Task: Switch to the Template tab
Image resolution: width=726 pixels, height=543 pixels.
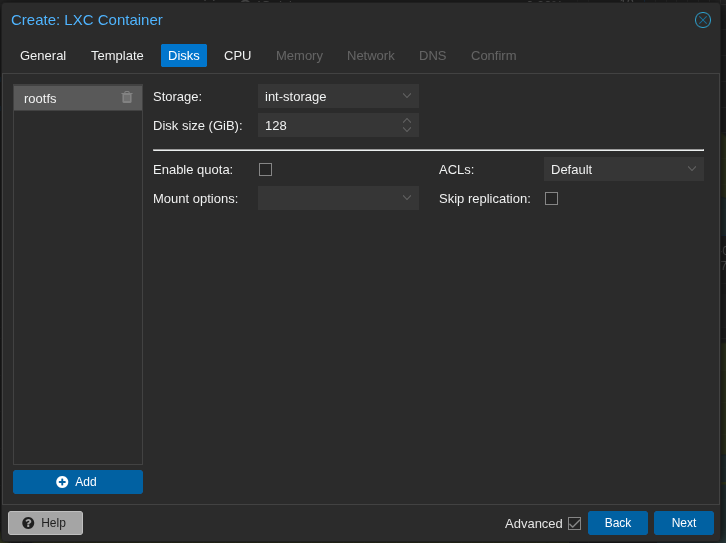Action: pos(117,55)
